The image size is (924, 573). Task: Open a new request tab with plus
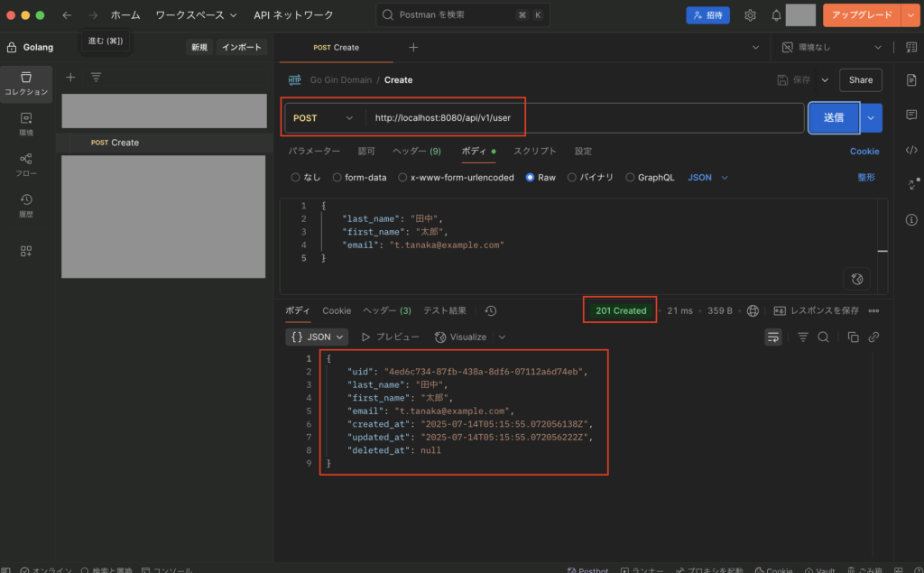click(413, 47)
